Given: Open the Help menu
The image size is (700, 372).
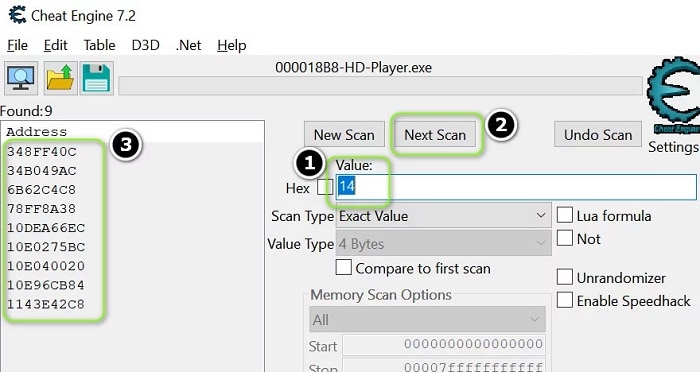Looking at the screenshot, I should click(232, 45).
